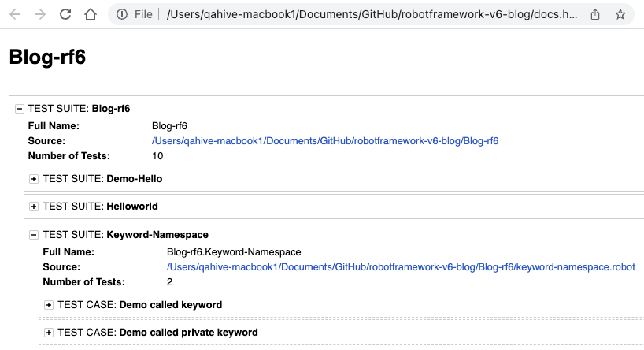This screenshot has height=350, width=644.
Task: Click the address bar file path
Action: coord(372,14)
